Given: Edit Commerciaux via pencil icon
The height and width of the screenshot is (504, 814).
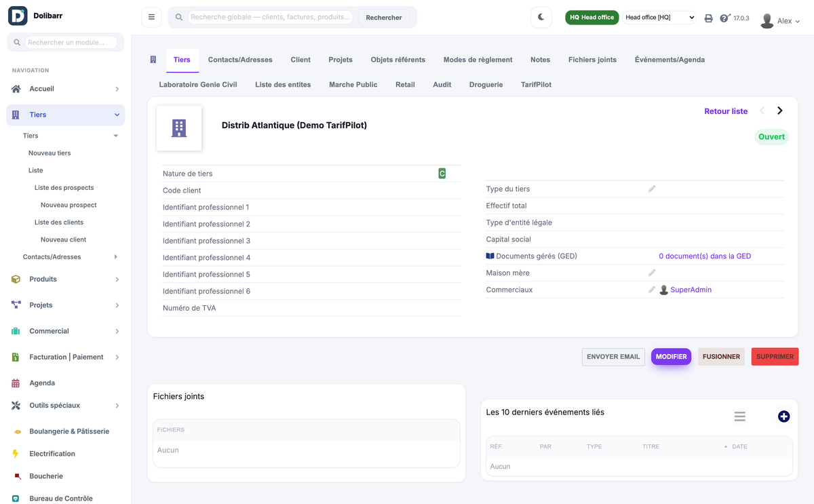Looking at the screenshot, I should click(x=652, y=290).
